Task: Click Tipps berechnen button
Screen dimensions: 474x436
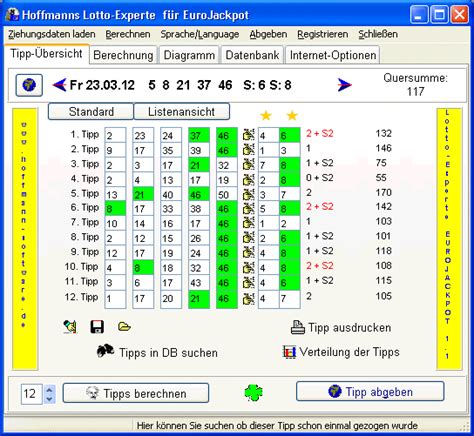Action: coord(136,393)
